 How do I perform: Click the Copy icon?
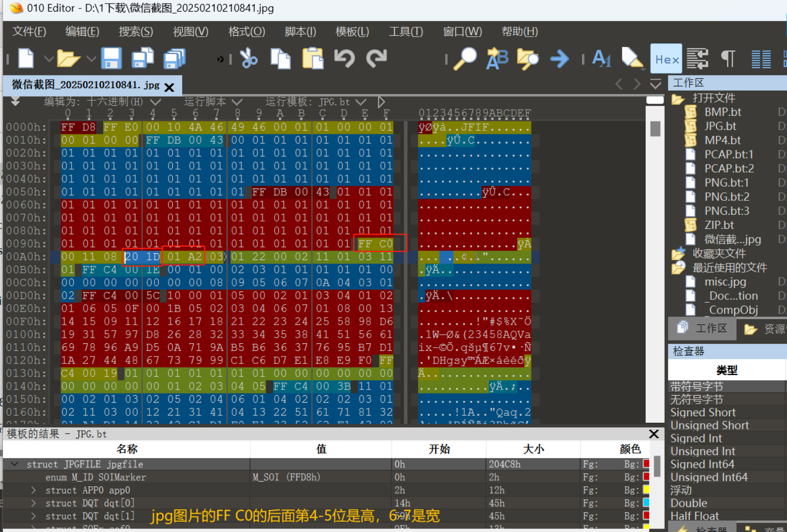click(x=280, y=58)
